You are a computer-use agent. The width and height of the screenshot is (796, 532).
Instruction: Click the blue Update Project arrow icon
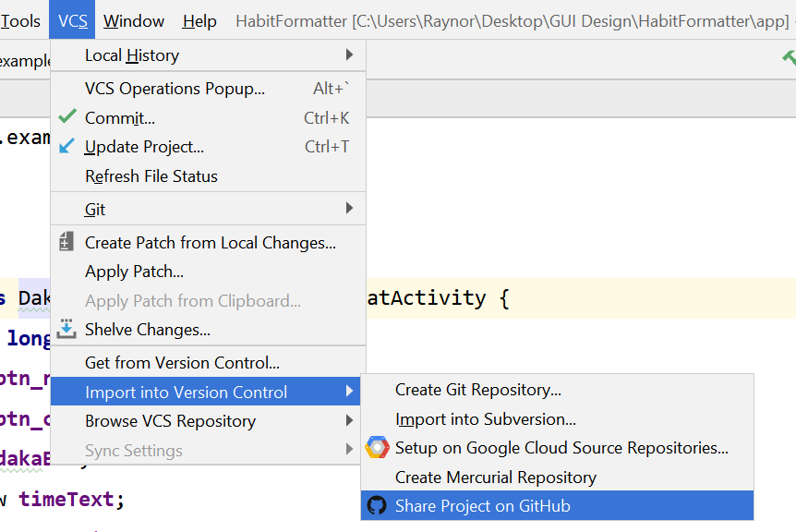(66, 146)
